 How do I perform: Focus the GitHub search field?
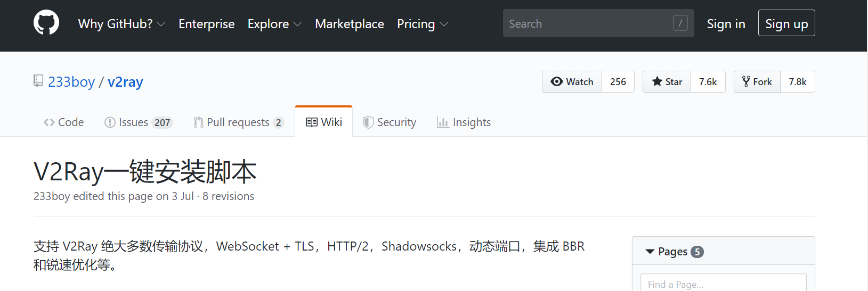589,23
